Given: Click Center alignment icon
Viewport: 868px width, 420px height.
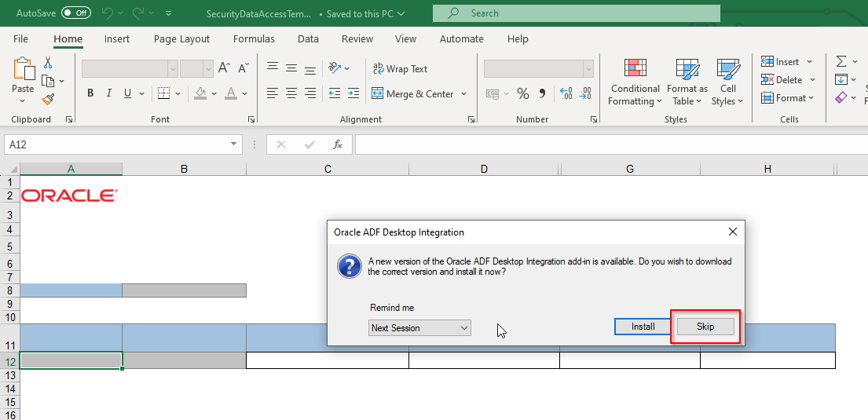Looking at the screenshot, I should [x=291, y=93].
